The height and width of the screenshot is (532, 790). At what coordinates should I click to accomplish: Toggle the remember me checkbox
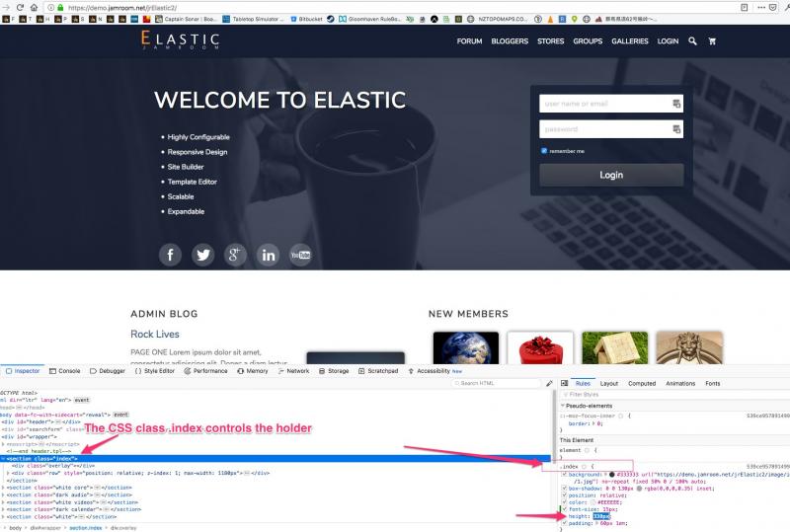pyautogui.click(x=544, y=151)
